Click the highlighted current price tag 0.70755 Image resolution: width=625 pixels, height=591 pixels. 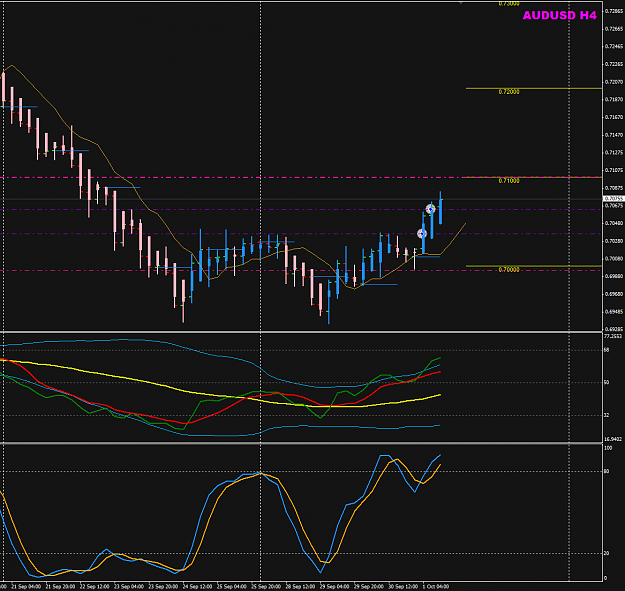click(613, 198)
